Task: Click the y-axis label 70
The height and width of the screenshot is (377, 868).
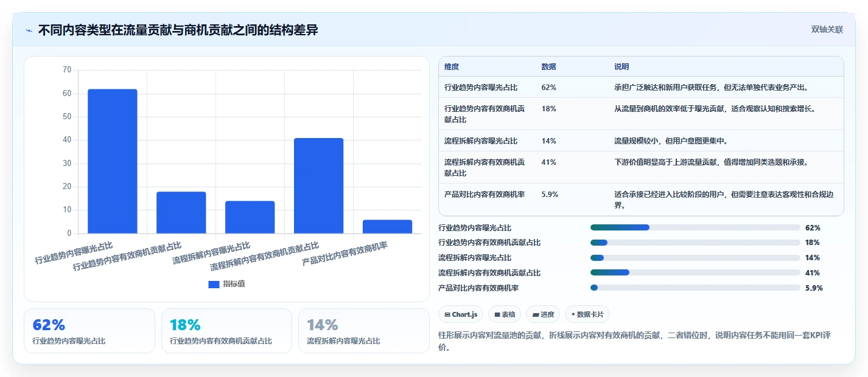Action: click(67, 71)
